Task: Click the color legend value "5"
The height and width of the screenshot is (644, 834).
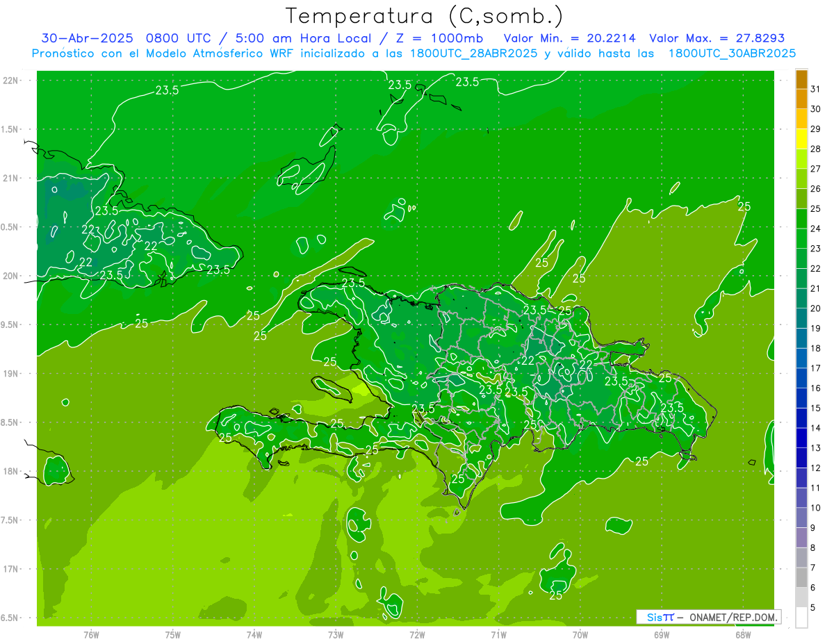Action: (813, 607)
